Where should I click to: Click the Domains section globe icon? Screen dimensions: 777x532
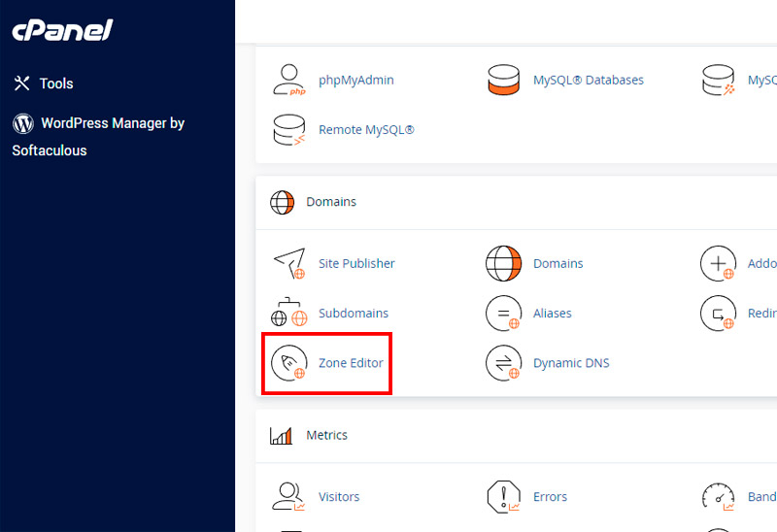282,202
